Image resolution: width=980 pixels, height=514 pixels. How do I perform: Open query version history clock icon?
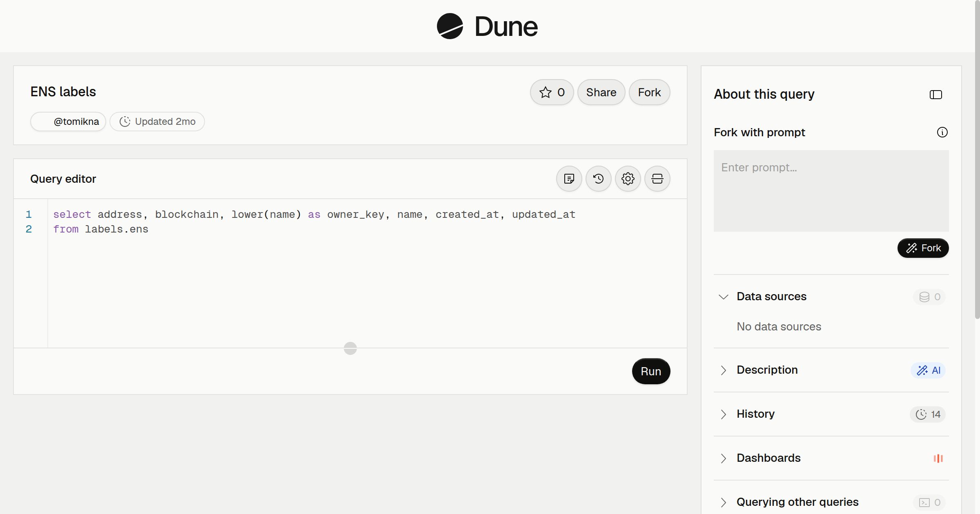598,179
